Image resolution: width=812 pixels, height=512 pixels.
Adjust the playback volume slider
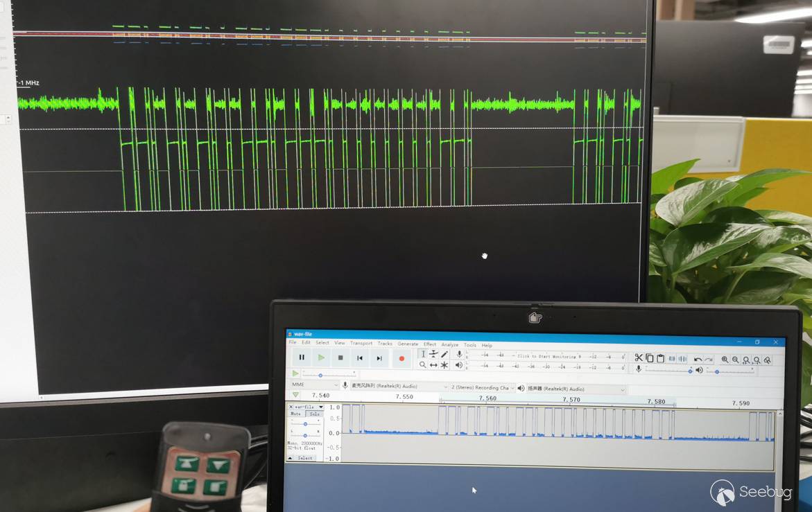[730, 371]
